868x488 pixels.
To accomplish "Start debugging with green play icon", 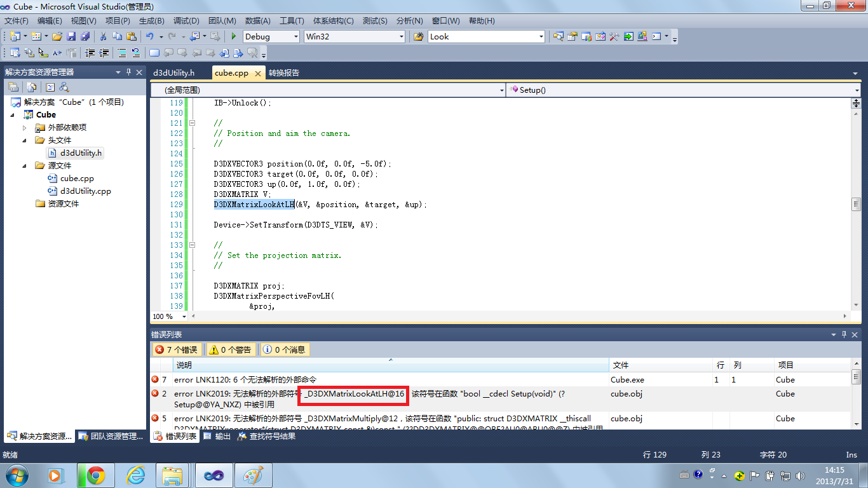I will click(x=234, y=37).
